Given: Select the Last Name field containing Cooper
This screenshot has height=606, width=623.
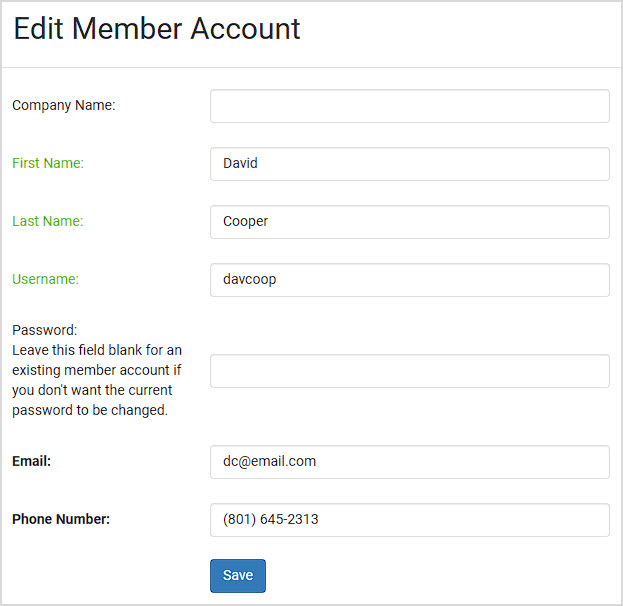Looking at the screenshot, I should pyautogui.click(x=410, y=222).
